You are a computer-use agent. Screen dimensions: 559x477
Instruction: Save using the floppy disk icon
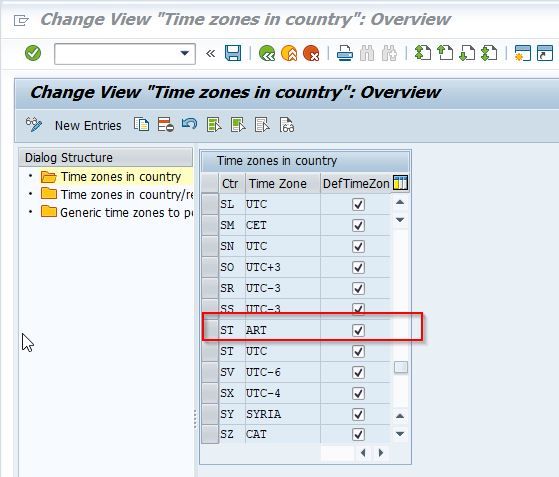coord(233,53)
